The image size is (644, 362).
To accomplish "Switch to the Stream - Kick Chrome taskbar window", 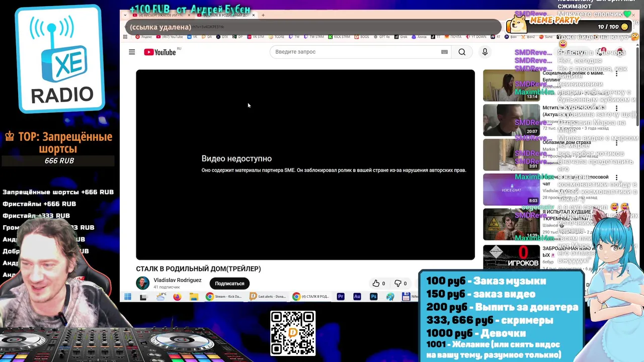I will pyautogui.click(x=224, y=297).
